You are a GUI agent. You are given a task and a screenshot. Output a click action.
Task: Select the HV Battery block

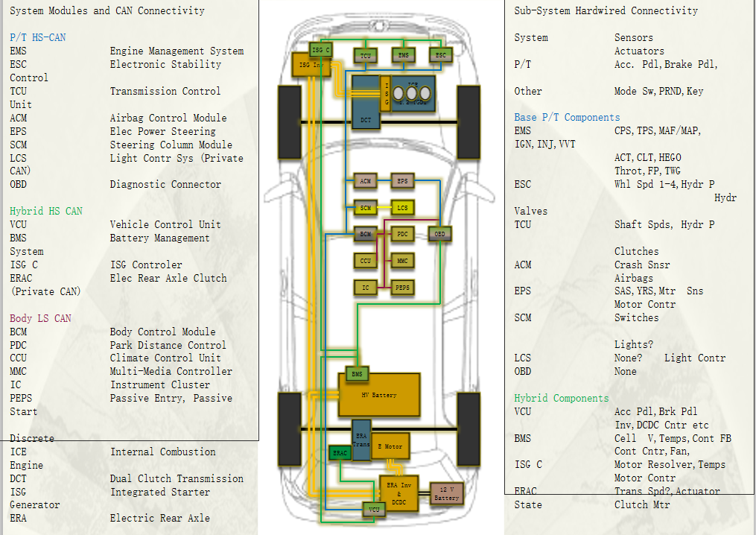click(x=379, y=395)
